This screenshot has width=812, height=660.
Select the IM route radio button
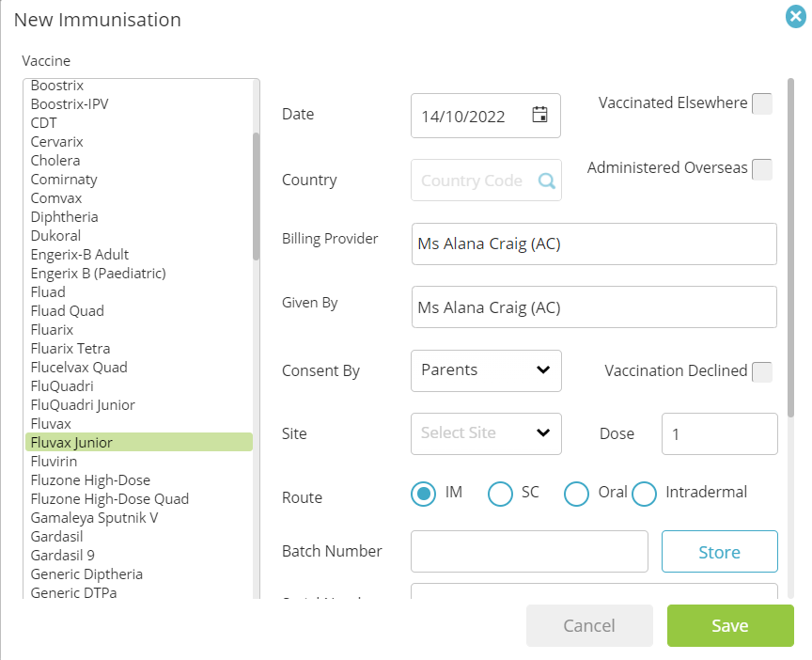tap(423, 494)
